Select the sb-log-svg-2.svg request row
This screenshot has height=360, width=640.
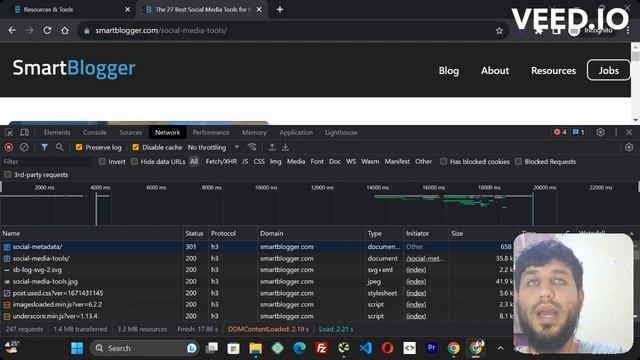pyautogui.click(x=257, y=270)
